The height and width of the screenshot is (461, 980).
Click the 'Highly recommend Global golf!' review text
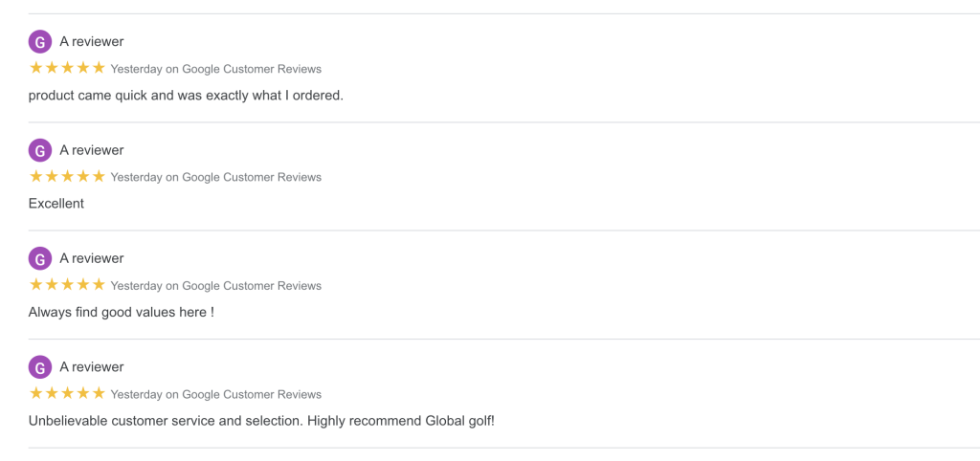pyautogui.click(x=401, y=421)
